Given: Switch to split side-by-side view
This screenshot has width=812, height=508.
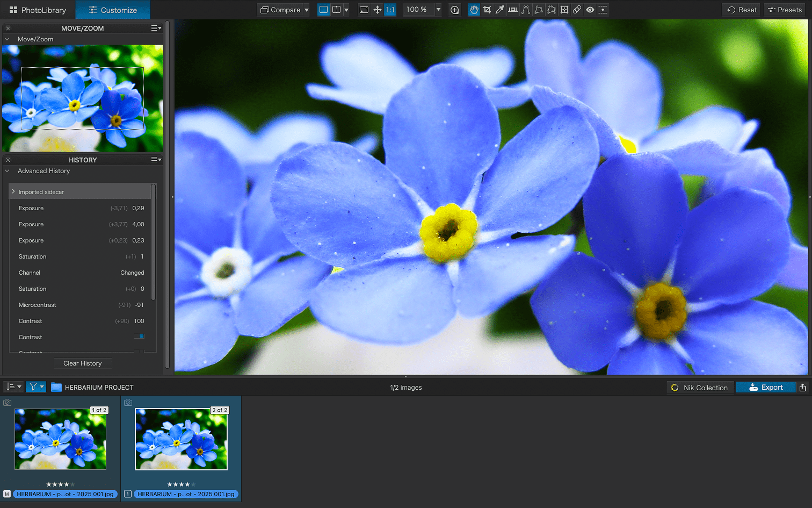Looking at the screenshot, I should click(336, 10).
